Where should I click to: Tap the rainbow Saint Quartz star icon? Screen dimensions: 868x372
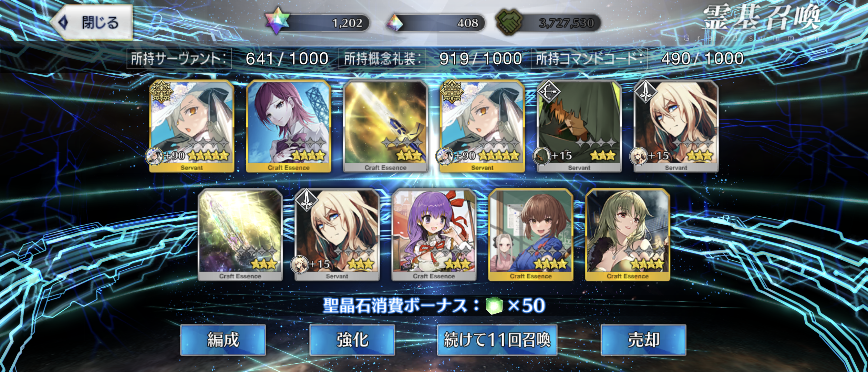277,21
